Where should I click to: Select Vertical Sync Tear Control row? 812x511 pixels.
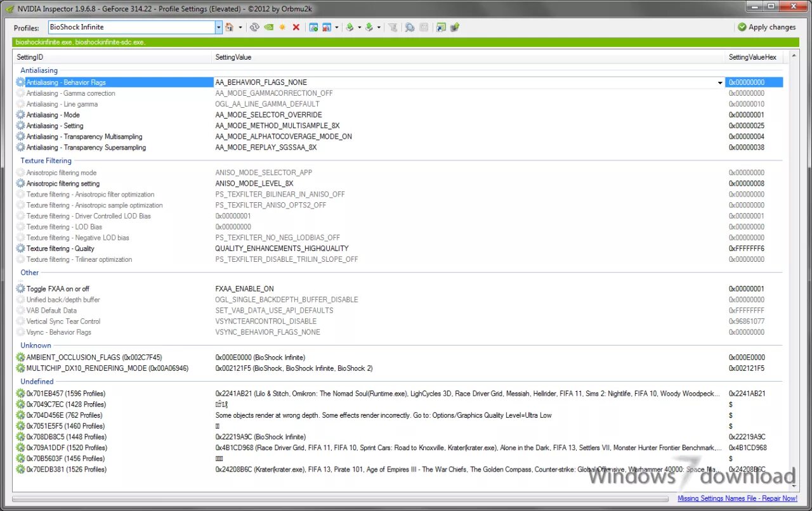pyautogui.click(x=400, y=321)
